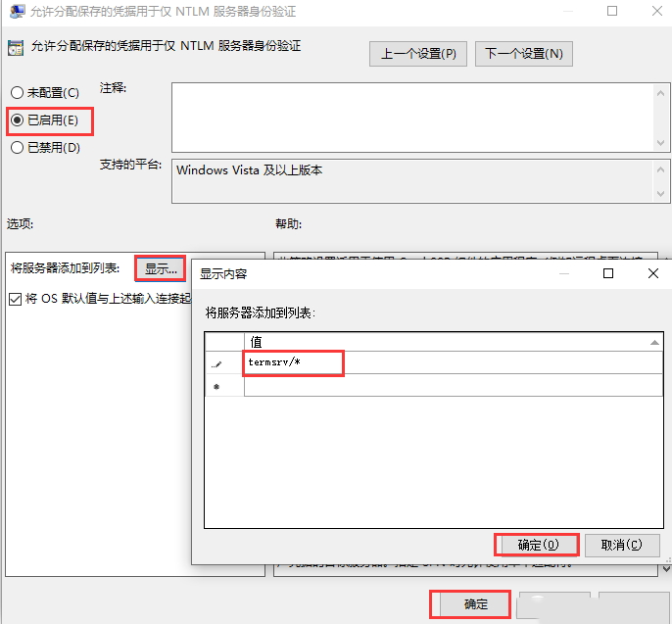Click the empty new-row value cell
This screenshot has height=624, width=672.
(453, 385)
